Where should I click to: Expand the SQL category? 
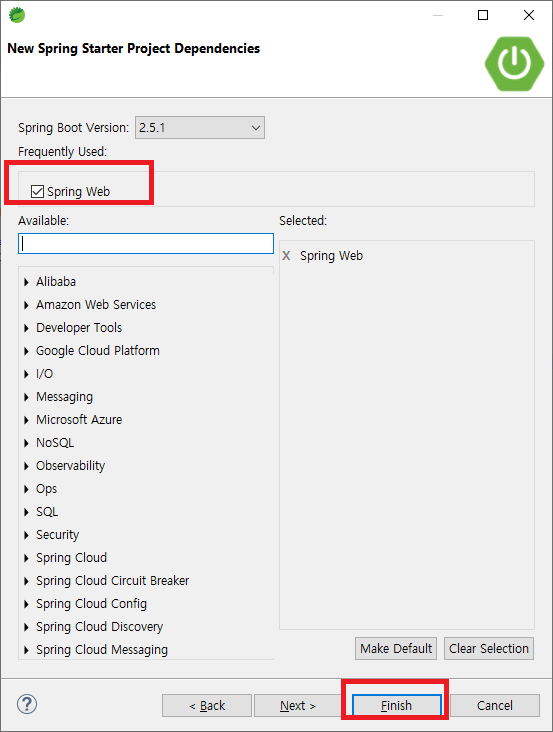pyautogui.click(x=27, y=512)
